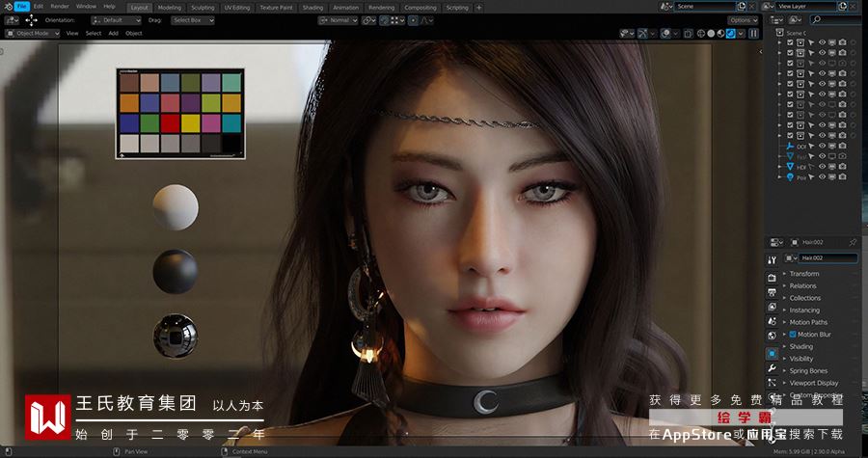
Task: Switch to solid viewport shading
Action: 711,34
